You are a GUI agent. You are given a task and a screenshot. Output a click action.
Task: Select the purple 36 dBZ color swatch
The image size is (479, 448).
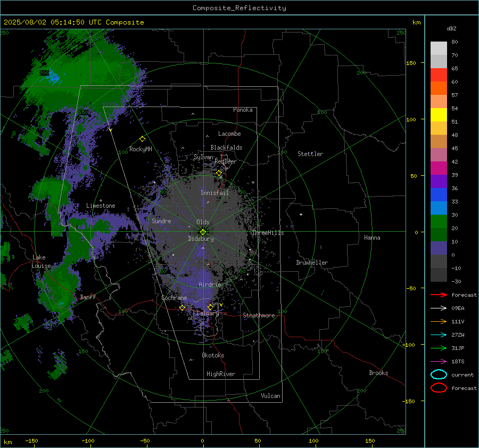coord(439,181)
